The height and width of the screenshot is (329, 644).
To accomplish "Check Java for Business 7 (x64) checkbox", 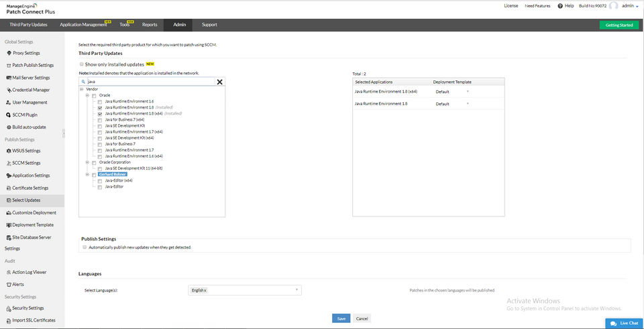I will [100, 119].
